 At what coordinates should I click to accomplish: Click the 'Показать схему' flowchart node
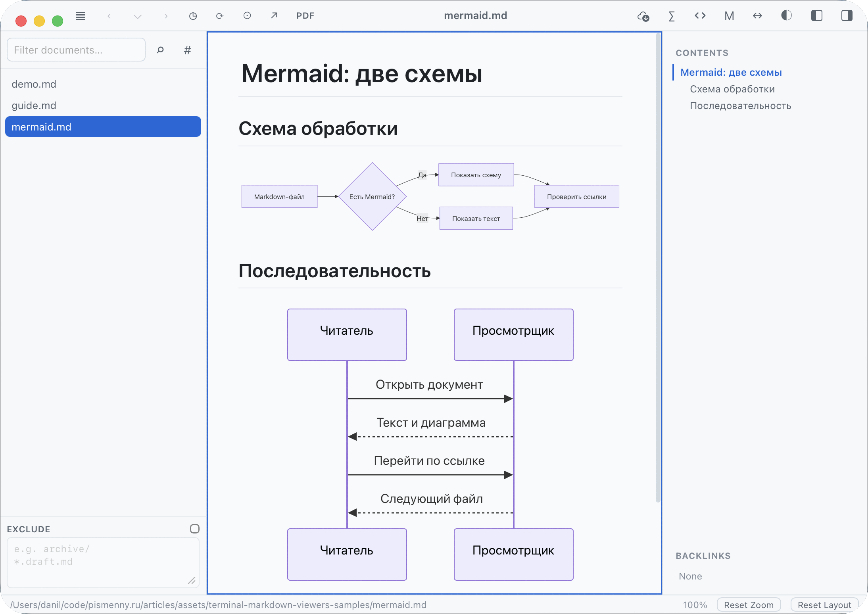tap(476, 175)
